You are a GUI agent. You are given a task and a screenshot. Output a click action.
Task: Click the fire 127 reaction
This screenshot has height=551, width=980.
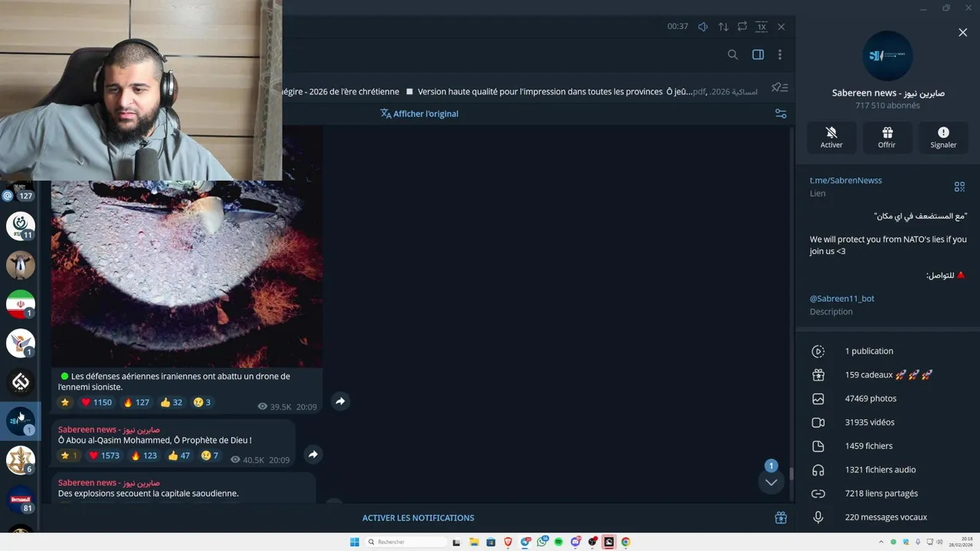tap(136, 403)
